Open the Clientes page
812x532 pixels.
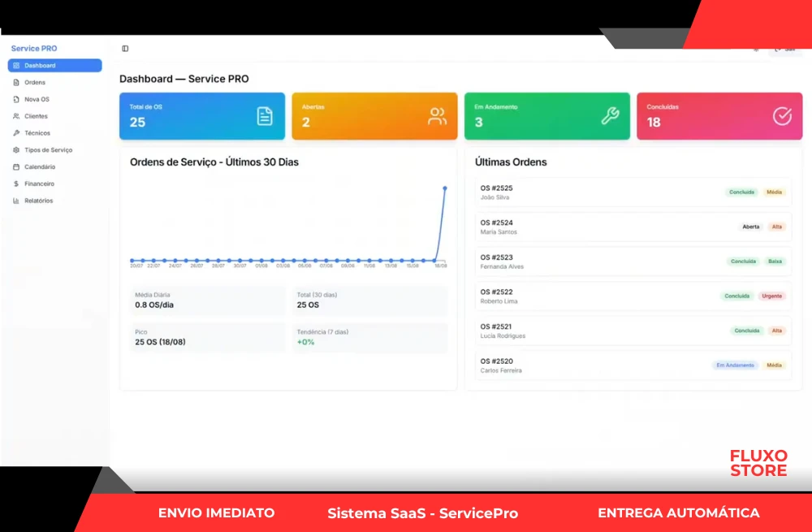point(36,116)
